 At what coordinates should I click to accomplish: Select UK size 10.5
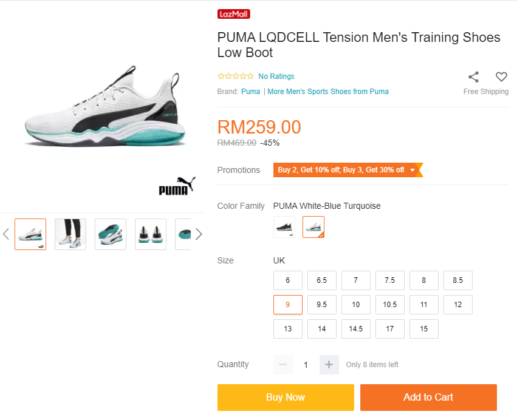(389, 305)
